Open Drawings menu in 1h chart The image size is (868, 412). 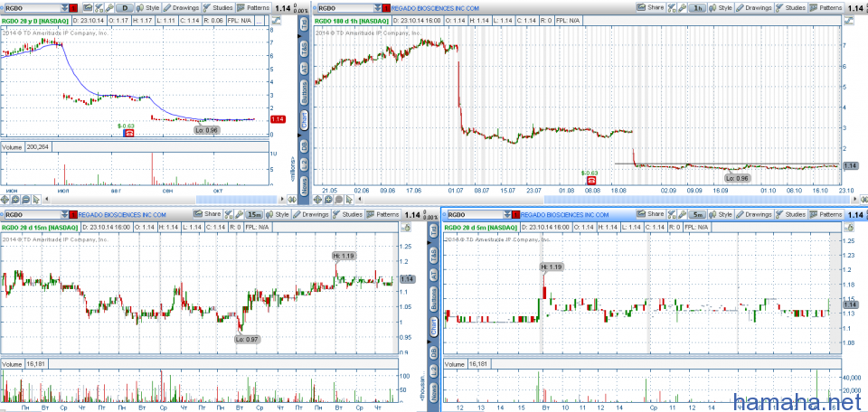pos(754,8)
